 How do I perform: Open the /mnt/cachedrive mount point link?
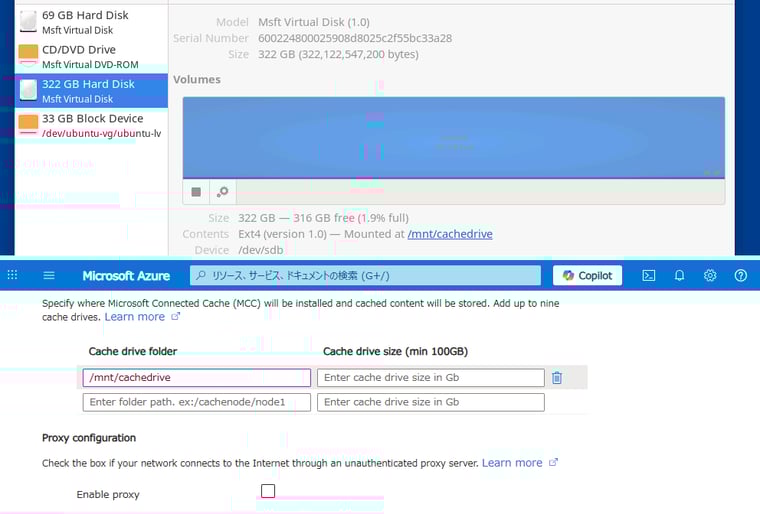click(450, 234)
